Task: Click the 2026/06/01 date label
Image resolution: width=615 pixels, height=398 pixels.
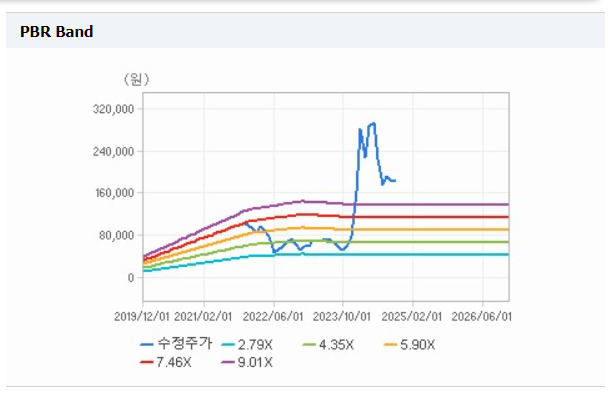Action: click(x=482, y=316)
